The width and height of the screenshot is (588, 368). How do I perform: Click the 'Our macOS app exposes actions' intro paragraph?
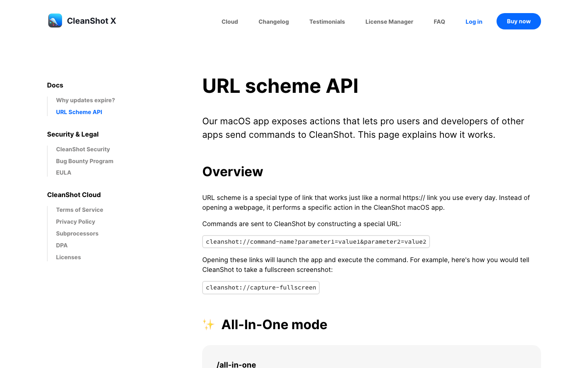coord(363,128)
